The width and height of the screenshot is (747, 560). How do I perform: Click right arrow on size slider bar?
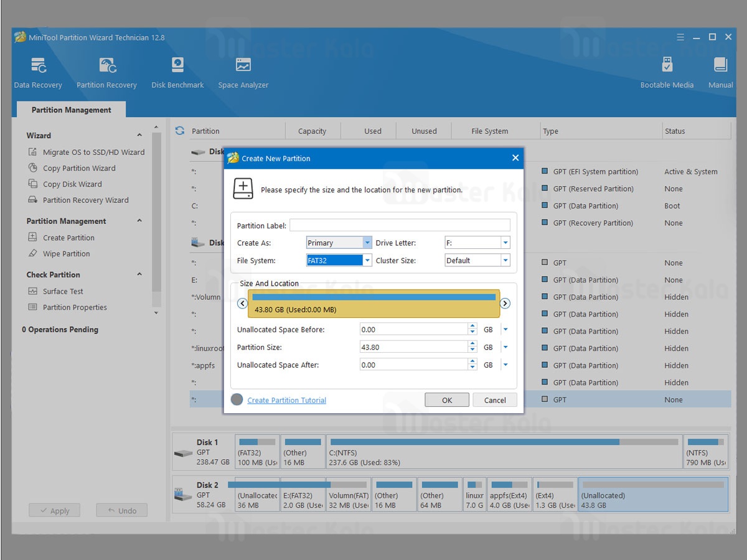coord(505,304)
